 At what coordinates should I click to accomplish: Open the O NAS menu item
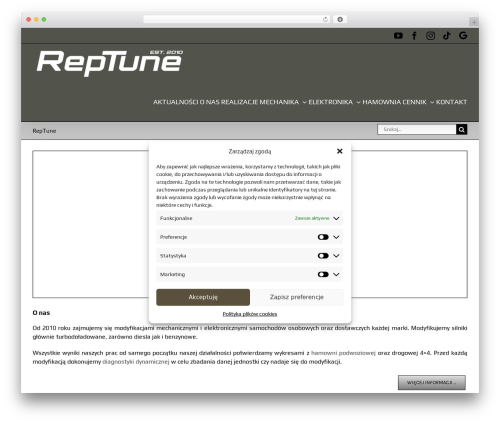click(209, 102)
